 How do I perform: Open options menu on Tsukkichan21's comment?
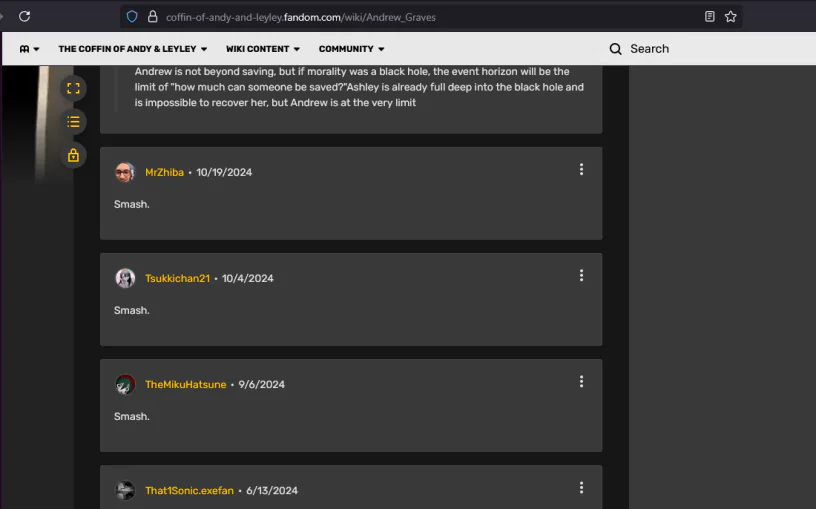pos(581,275)
